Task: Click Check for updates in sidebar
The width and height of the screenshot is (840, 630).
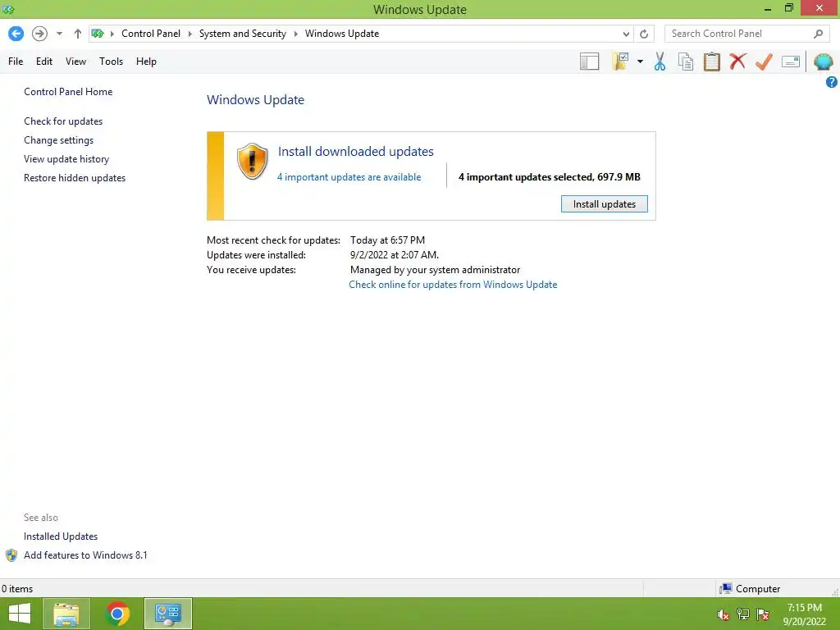Action: (x=63, y=121)
